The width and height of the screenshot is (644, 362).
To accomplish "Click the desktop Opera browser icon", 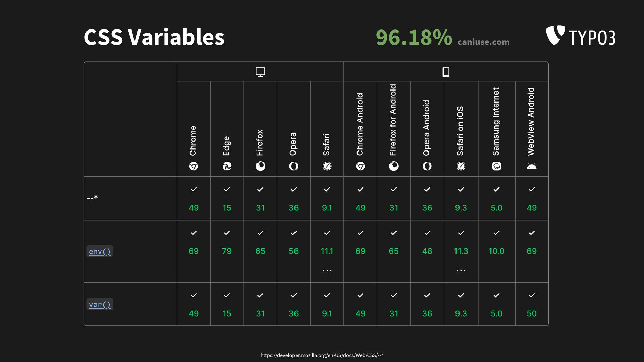I will (293, 166).
